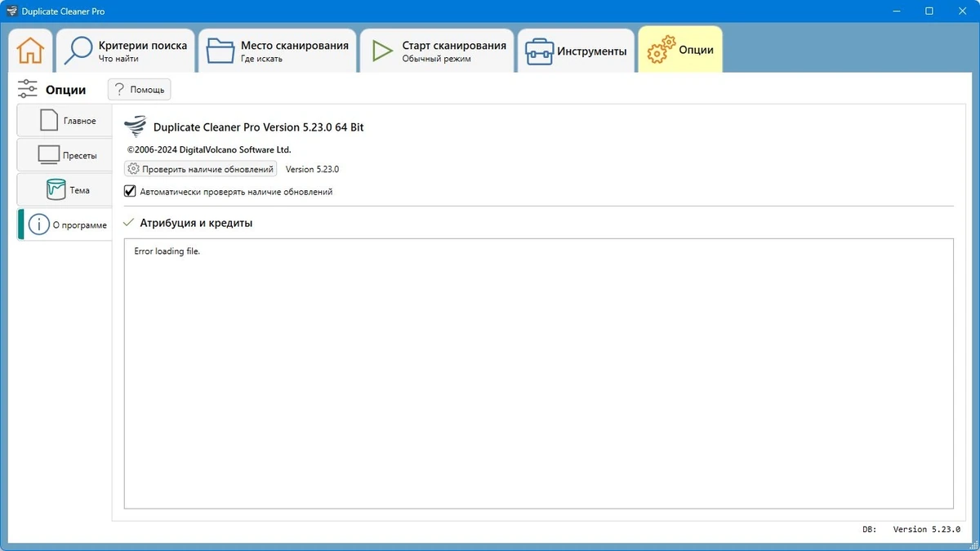Switch to Критерии поиска tab
The image size is (980, 551).
(x=126, y=51)
